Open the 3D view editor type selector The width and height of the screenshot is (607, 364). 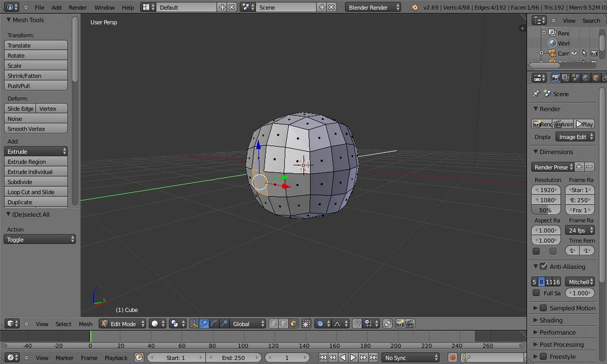[x=12, y=324]
